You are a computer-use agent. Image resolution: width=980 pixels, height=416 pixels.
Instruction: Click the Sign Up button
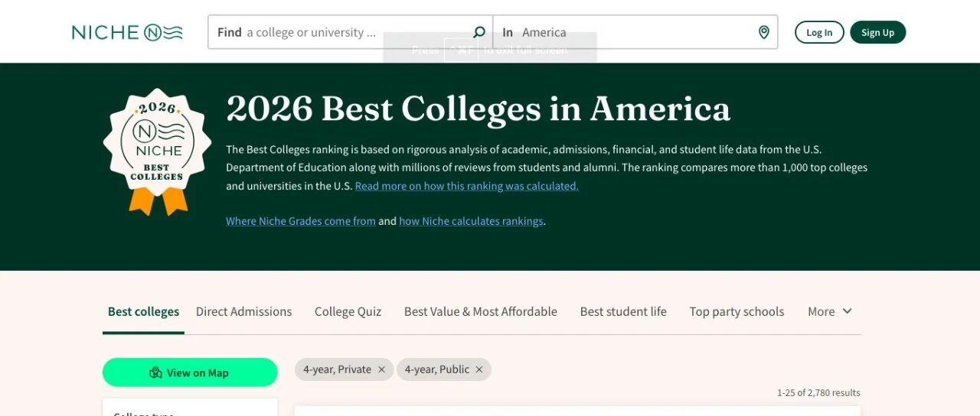pos(877,32)
